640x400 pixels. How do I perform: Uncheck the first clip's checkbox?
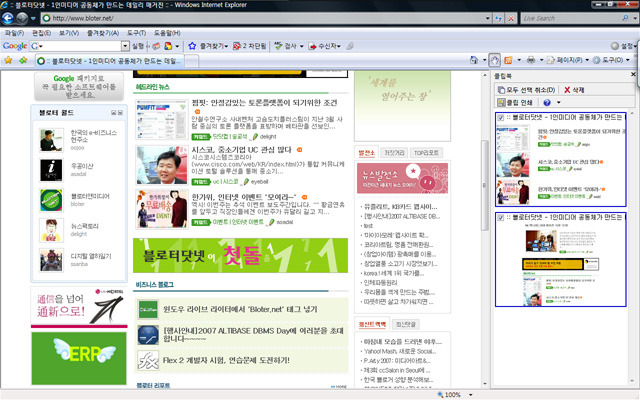click(x=500, y=118)
